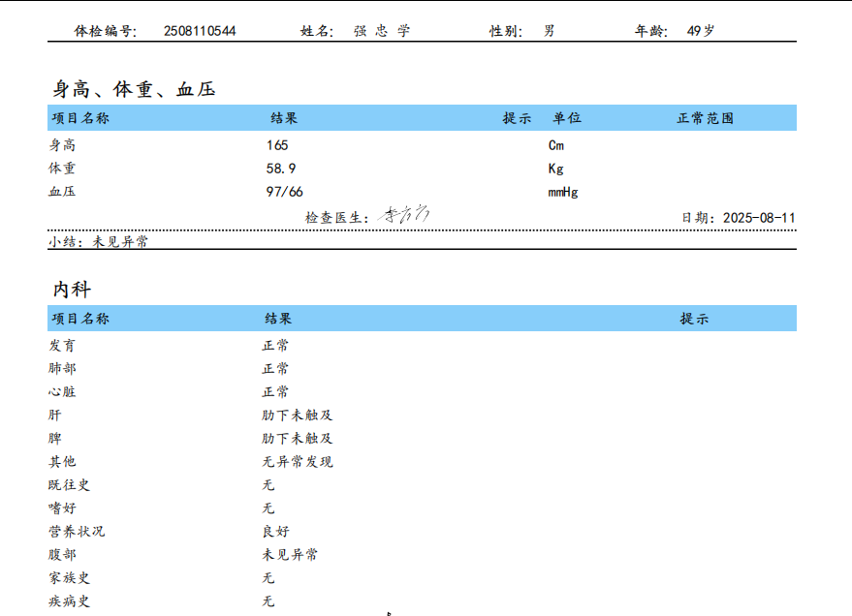Select the liver result 肋下未触及
852x616 pixels.
(x=298, y=416)
